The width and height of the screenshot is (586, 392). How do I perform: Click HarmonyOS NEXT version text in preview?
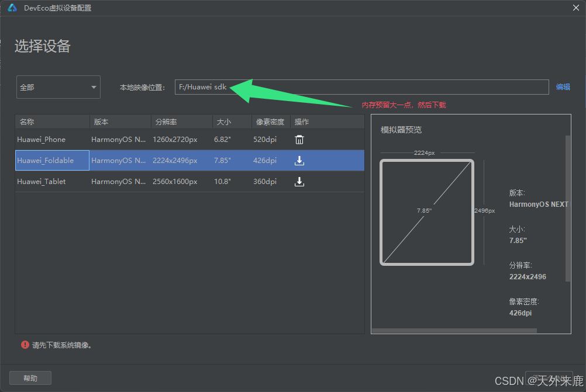coord(539,204)
